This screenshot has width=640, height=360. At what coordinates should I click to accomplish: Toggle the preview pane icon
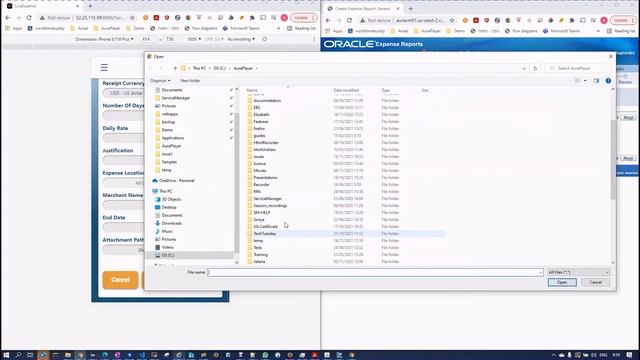coord(596,81)
